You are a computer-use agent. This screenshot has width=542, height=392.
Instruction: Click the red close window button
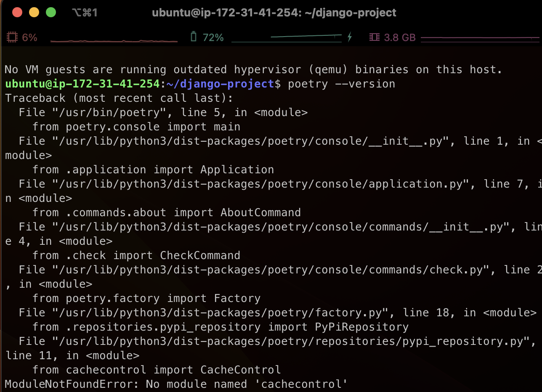point(17,13)
